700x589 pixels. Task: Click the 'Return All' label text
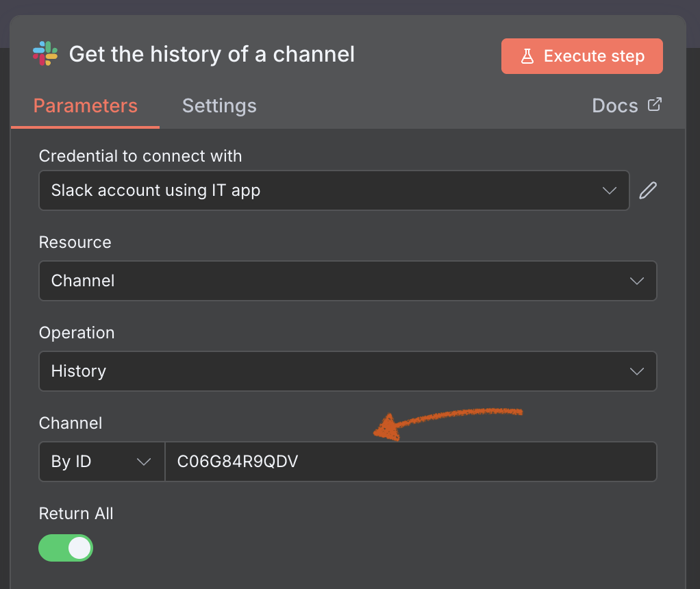click(76, 514)
